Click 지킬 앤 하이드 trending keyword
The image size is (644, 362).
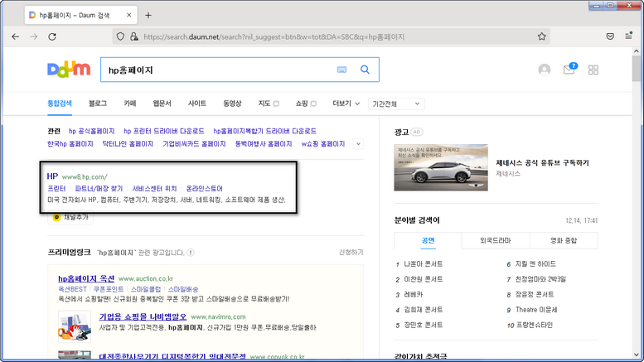(x=535, y=264)
